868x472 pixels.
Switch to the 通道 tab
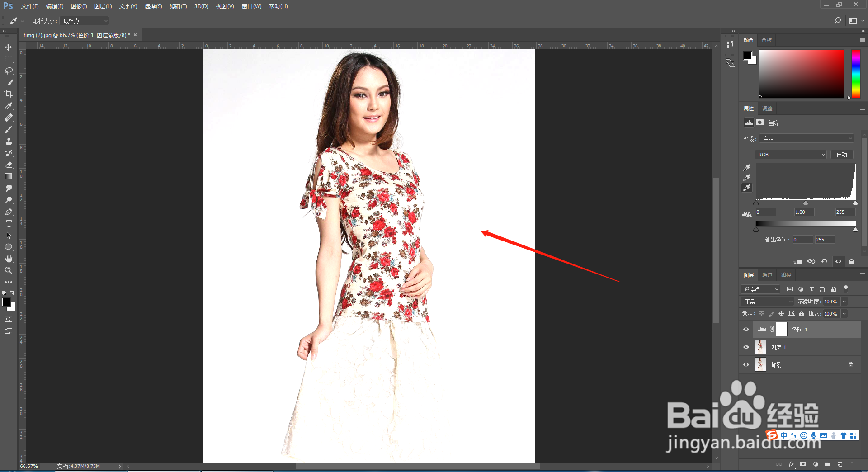coord(767,275)
